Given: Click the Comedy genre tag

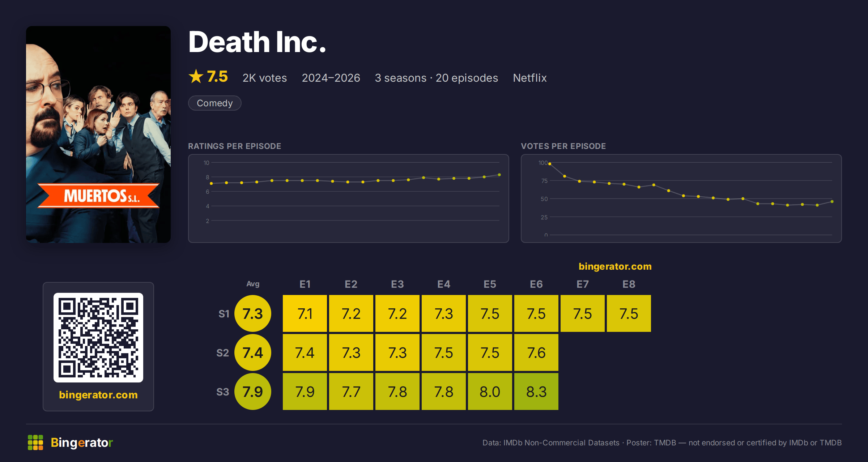Looking at the screenshot, I should click(x=215, y=103).
